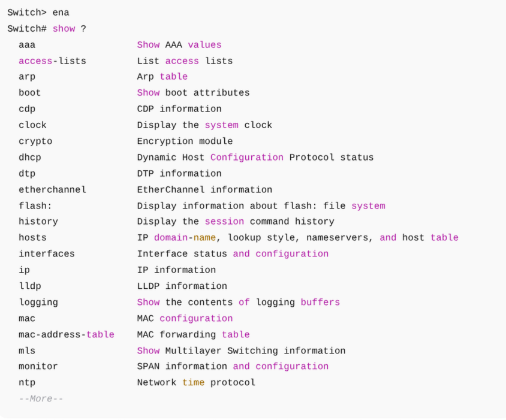Click the 'CDP information' description text
This screenshot has height=420, width=506.
[179, 109]
